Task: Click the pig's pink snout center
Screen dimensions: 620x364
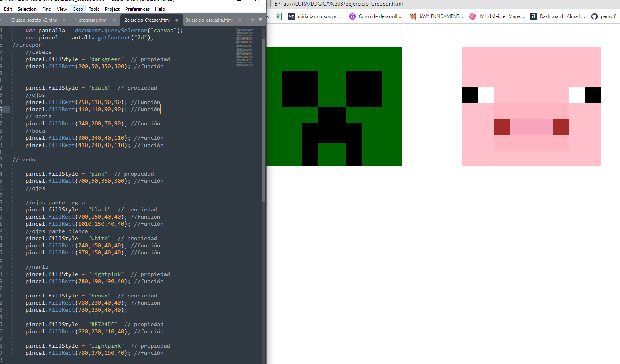Action: pyautogui.click(x=531, y=127)
